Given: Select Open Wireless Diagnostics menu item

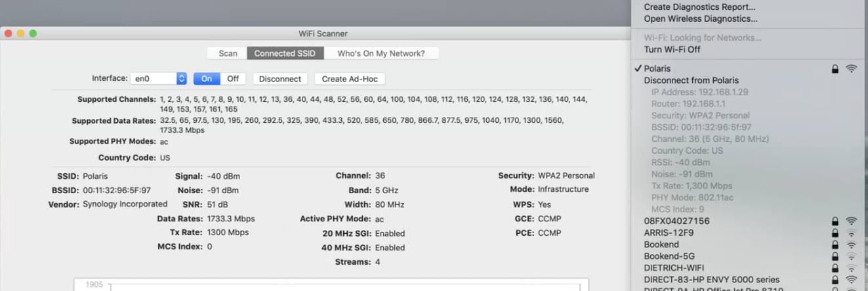Looking at the screenshot, I should pos(700,19).
